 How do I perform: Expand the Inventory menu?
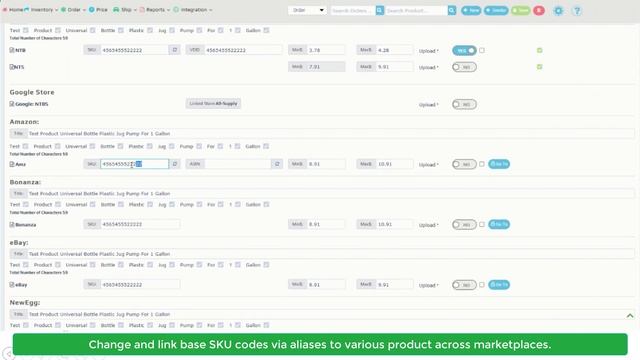coord(41,9)
